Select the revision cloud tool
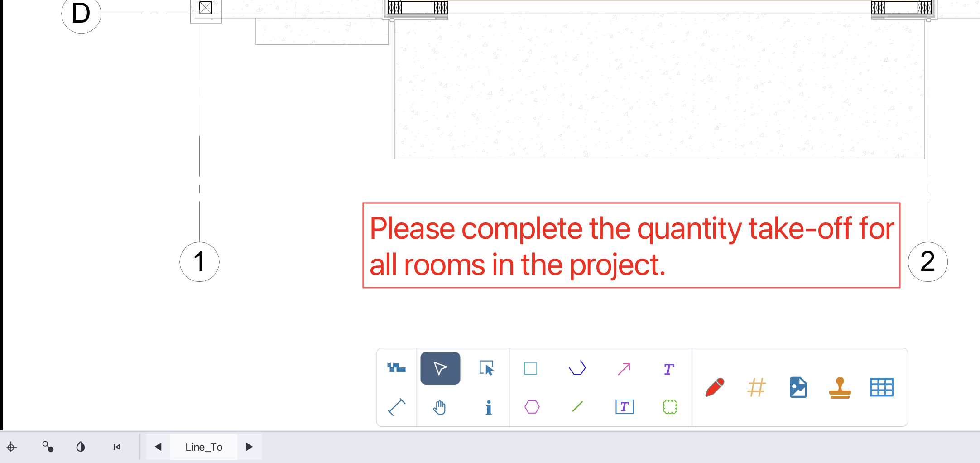 pyautogui.click(x=669, y=407)
